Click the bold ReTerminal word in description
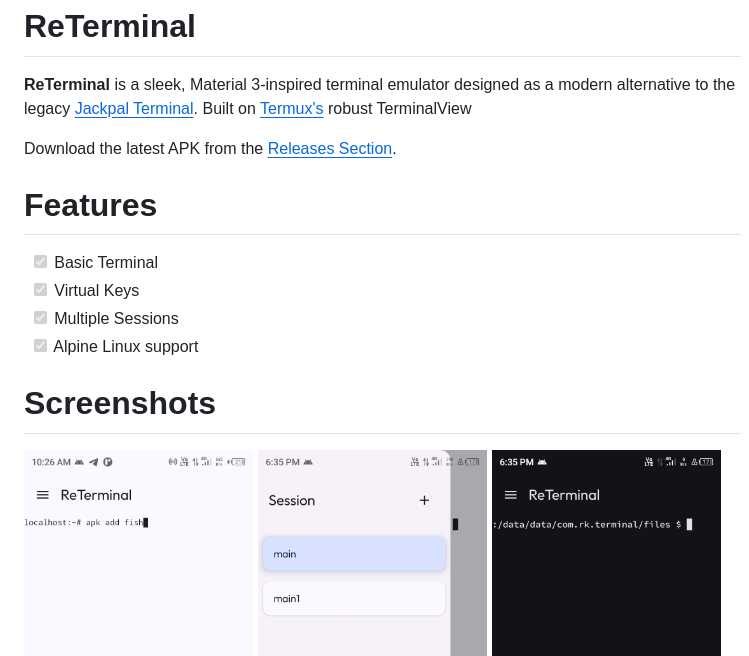The height and width of the screenshot is (656, 749). pyautogui.click(x=67, y=85)
